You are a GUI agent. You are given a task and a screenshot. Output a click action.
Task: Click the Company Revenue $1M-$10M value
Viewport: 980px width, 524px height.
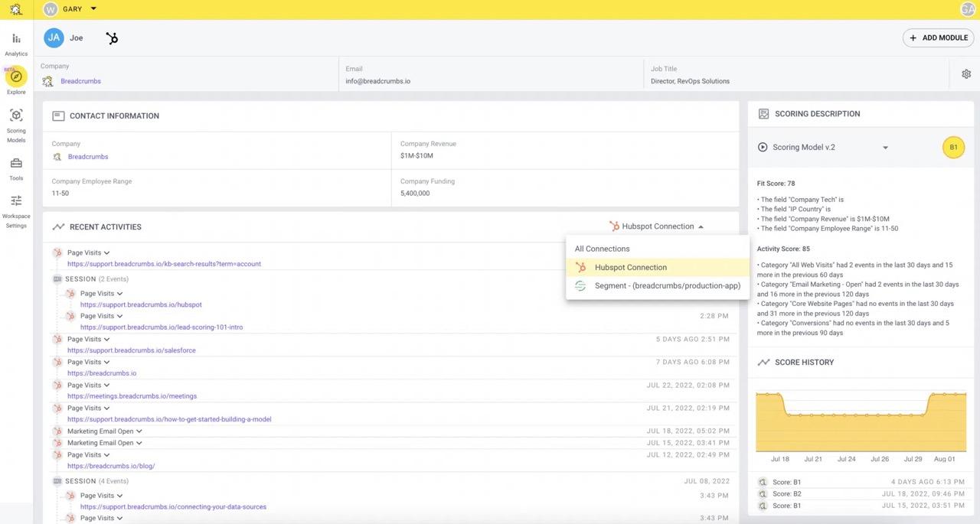tap(416, 156)
